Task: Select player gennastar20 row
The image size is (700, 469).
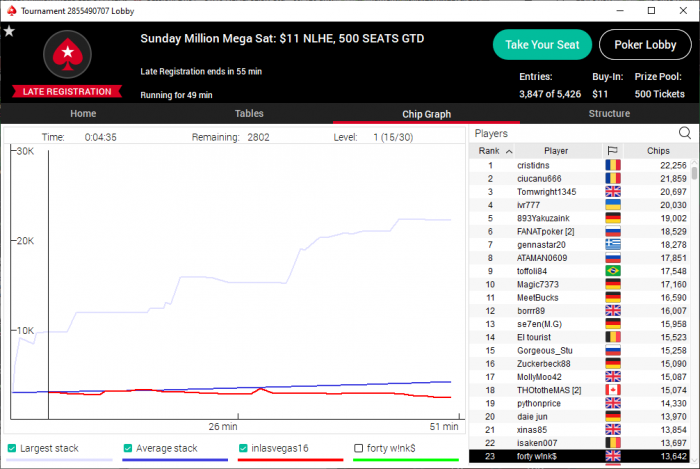Action: (579, 245)
